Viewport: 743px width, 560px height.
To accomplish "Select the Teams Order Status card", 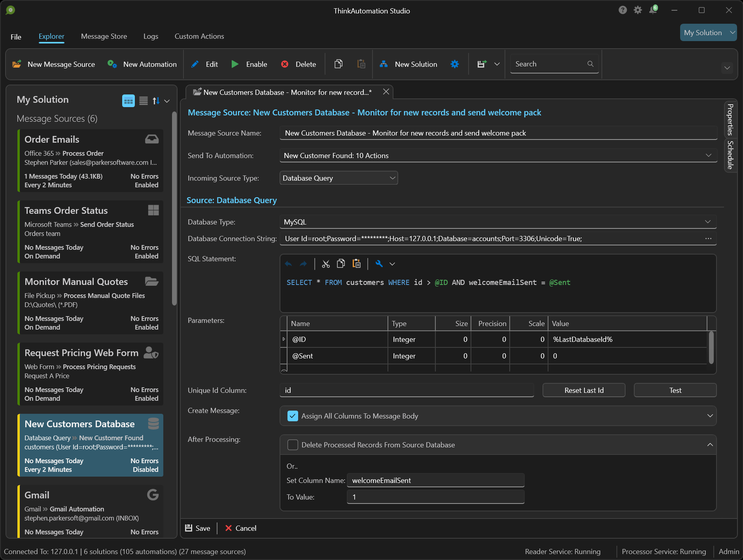I will (91, 232).
